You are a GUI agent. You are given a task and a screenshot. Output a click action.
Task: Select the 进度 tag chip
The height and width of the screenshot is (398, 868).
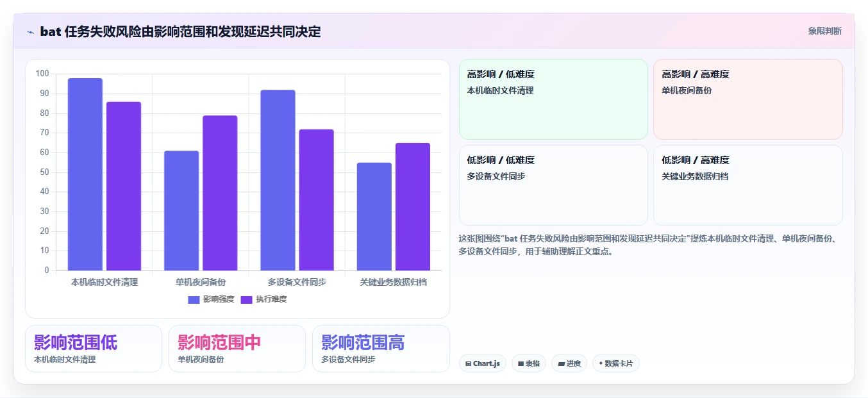569,363
